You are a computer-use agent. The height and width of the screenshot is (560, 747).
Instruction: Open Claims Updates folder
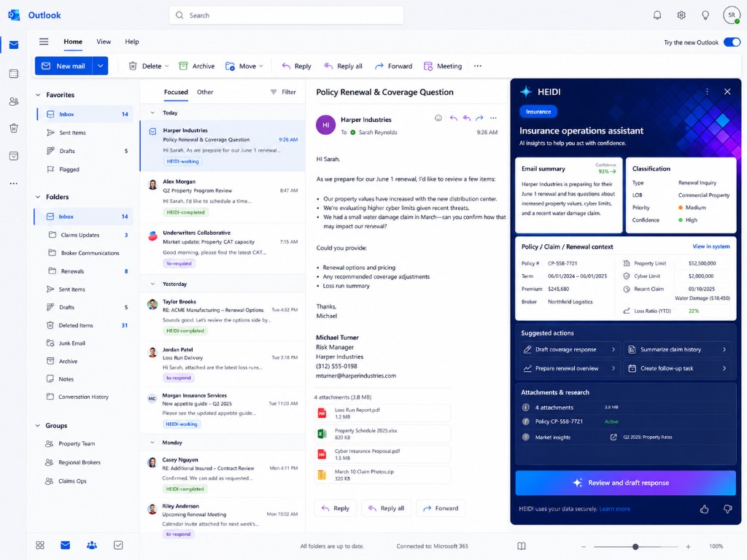(x=84, y=235)
